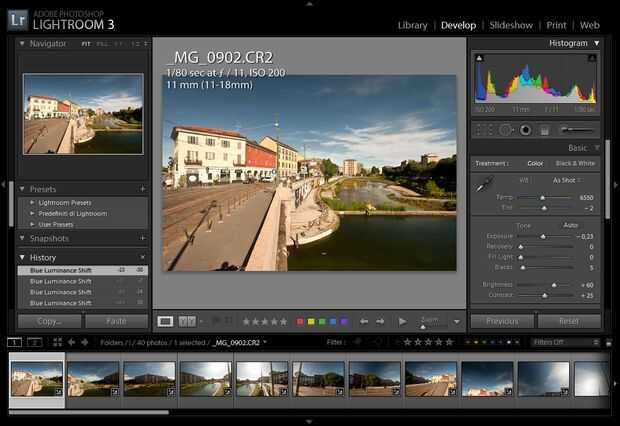Switch to the Library module
The height and width of the screenshot is (426, 620).
pos(412,25)
